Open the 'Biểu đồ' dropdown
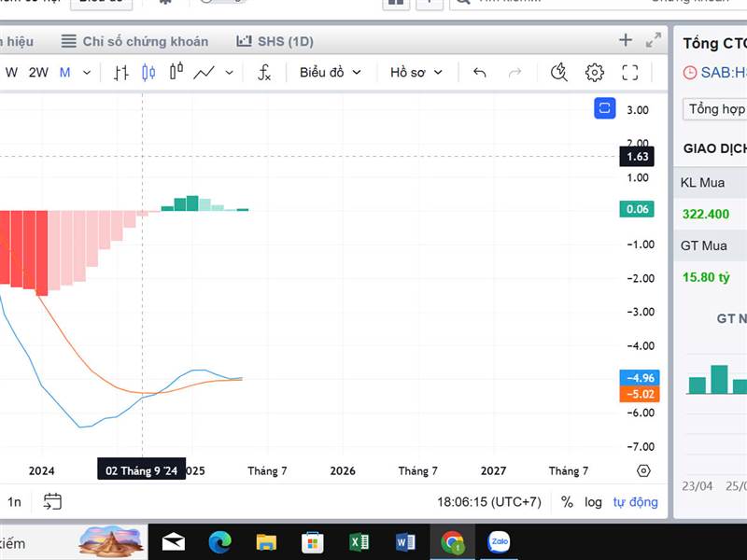Viewport: 747px width, 560px height. pyautogui.click(x=331, y=73)
